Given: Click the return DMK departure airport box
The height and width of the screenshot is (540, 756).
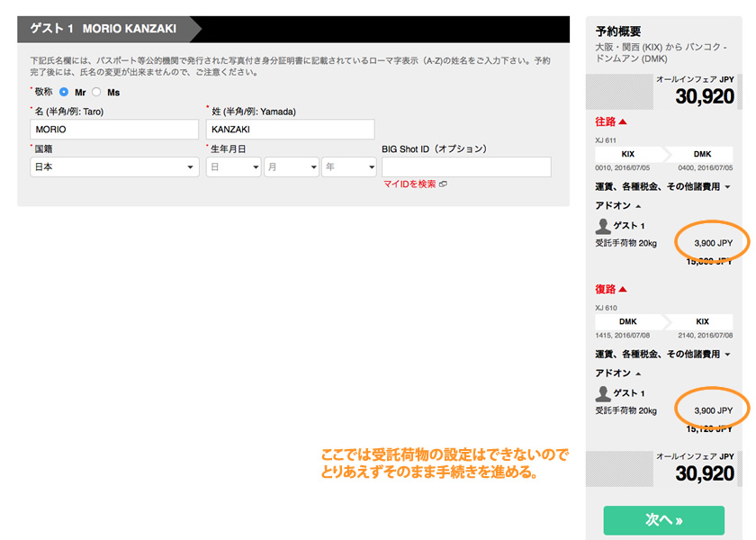Looking at the screenshot, I should pos(628,321).
